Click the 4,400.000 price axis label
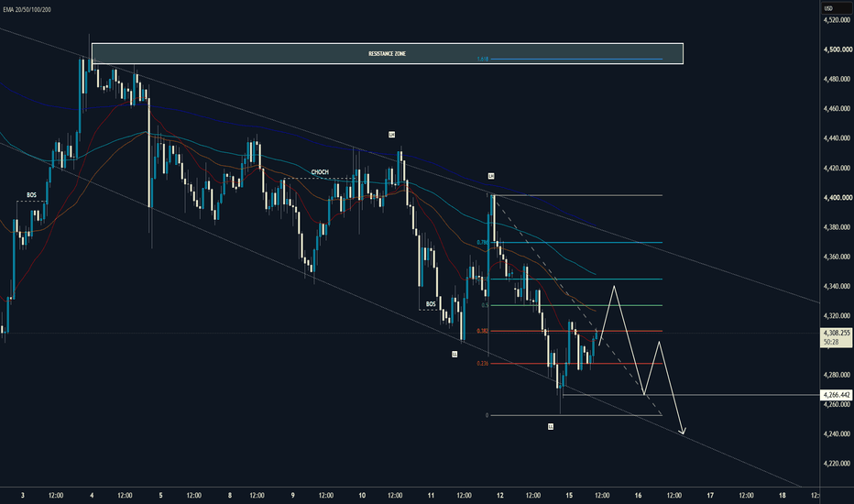This screenshot has width=854, height=504. pos(838,197)
